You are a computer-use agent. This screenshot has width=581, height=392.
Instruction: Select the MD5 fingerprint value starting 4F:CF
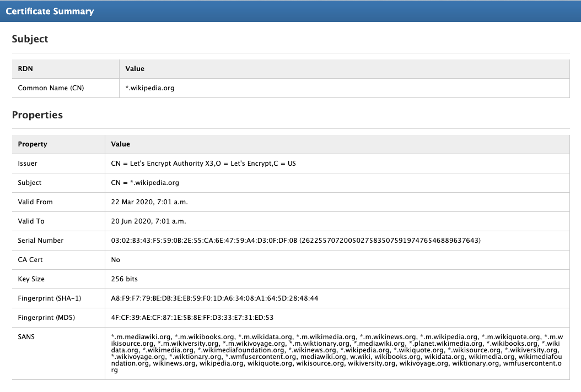[x=192, y=317]
